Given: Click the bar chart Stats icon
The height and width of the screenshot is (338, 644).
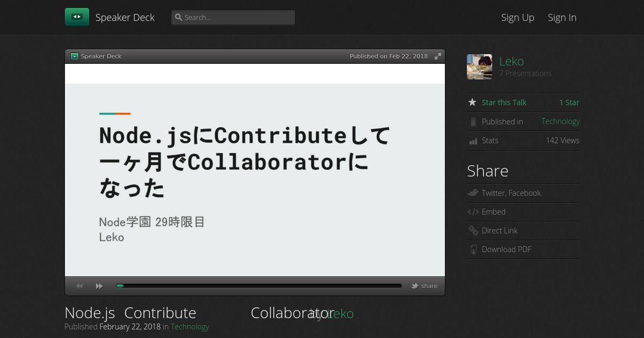Looking at the screenshot, I should 473,141.
